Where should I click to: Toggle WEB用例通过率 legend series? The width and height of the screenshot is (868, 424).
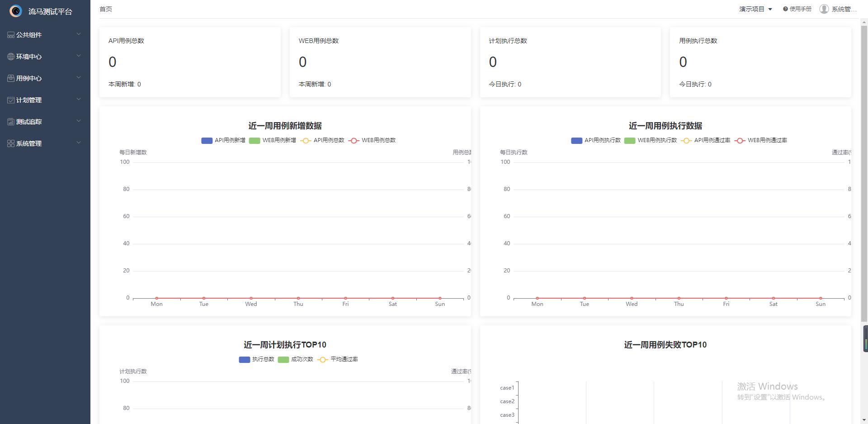(x=761, y=140)
